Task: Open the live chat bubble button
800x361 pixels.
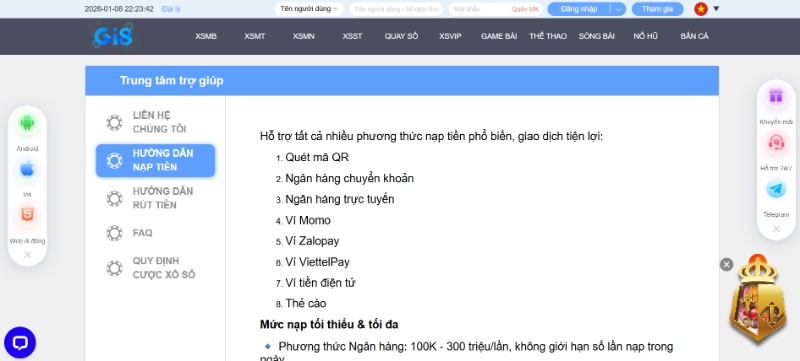Action: point(20,343)
